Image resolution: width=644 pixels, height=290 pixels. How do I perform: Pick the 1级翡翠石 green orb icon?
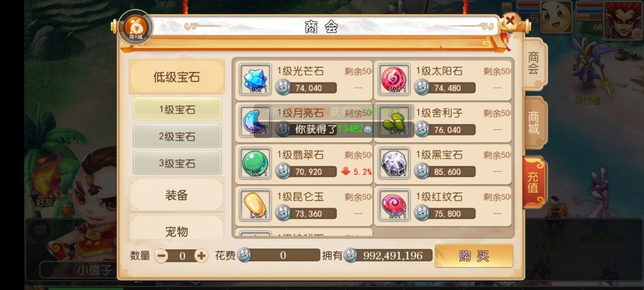(255, 163)
